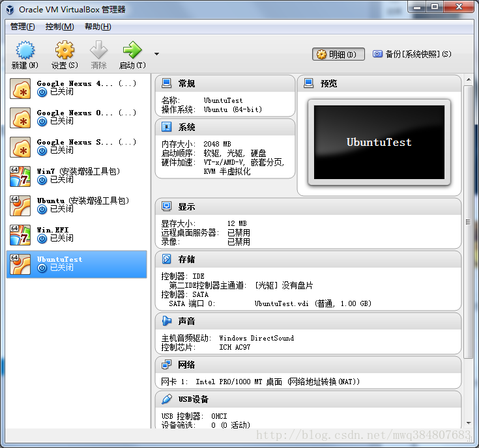Open the 存储 section header link
Screen dimensions: 479x448
click(x=186, y=259)
